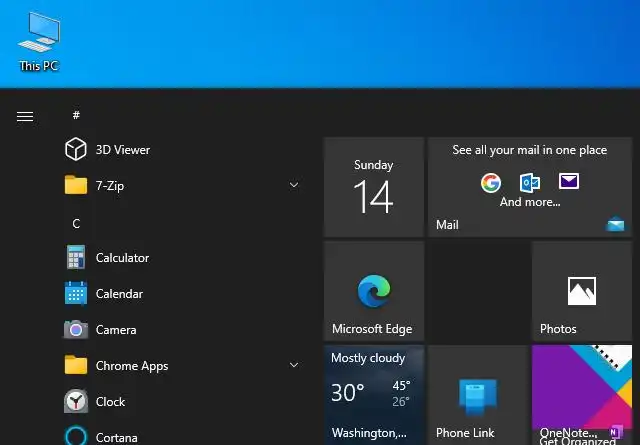Click the OneNote purple badge icon
The image size is (640, 445).
(616, 432)
